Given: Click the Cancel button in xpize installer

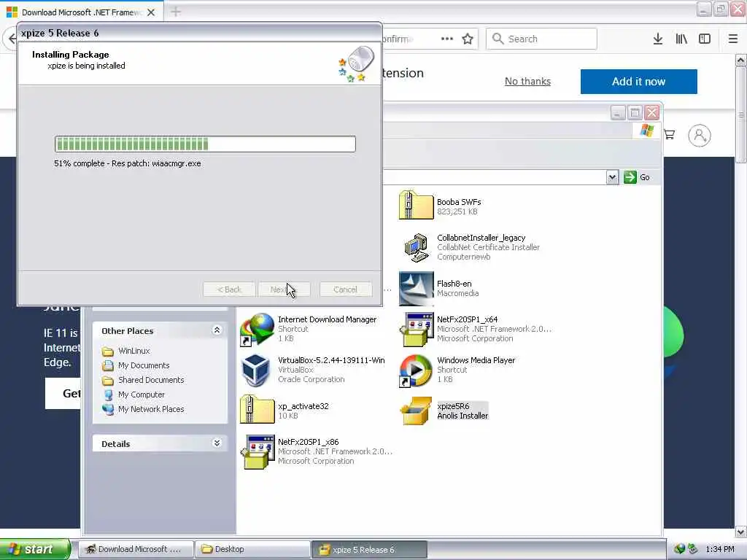Looking at the screenshot, I should click(345, 289).
